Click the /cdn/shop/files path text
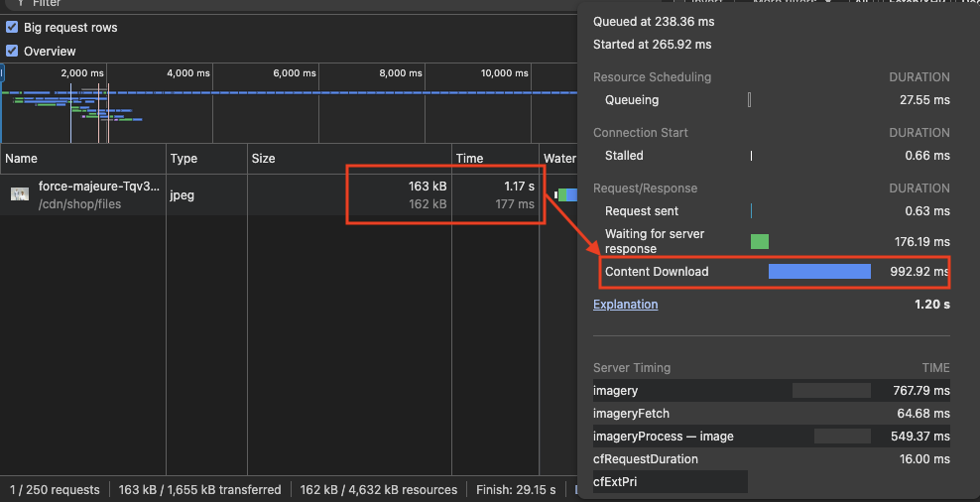Screen dimensions: 980x502 (79, 204)
